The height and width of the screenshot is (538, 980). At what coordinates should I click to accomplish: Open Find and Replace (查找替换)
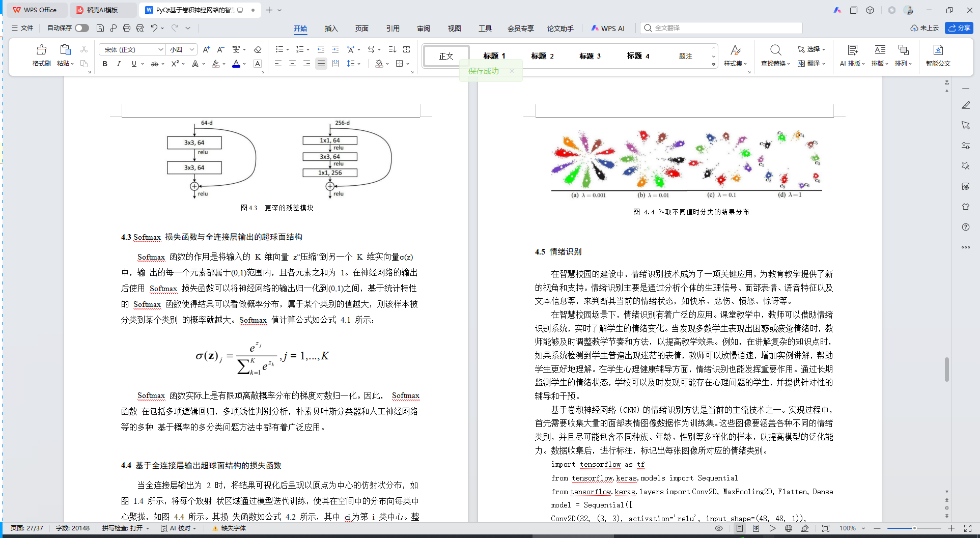tap(775, 55)
